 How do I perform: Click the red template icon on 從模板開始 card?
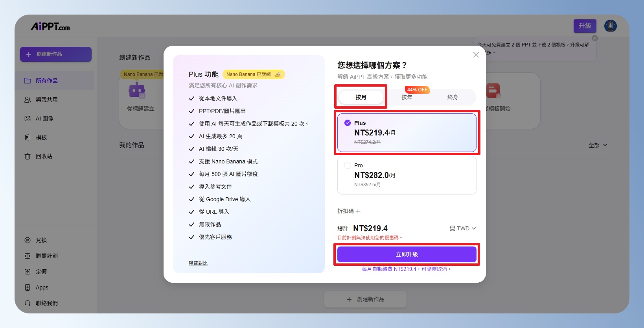pyautogui.click(x=493, y=91)
